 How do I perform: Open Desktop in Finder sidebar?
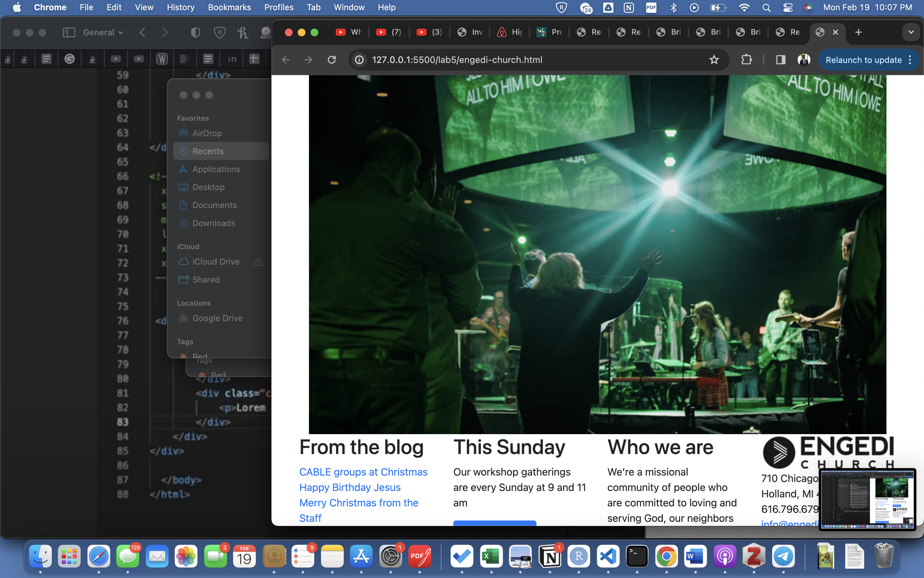tap(221, 187)
